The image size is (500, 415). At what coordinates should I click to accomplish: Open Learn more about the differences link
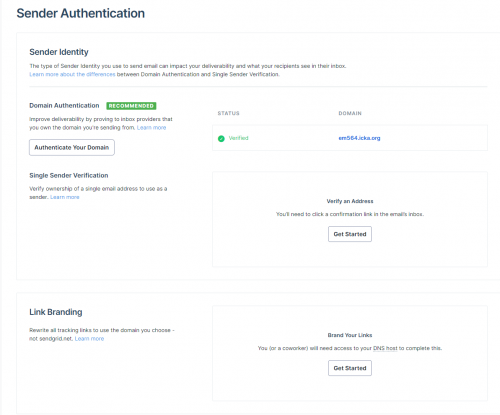tap(72, 74)
